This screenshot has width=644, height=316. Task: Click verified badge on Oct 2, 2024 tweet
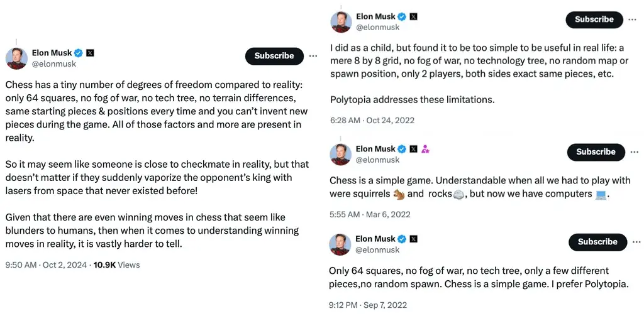pos(79,53)
